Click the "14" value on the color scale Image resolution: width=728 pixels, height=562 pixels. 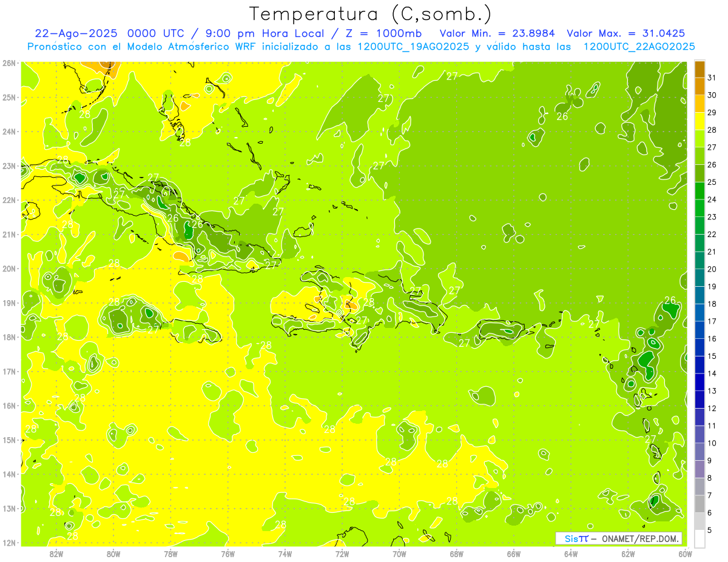712,373
